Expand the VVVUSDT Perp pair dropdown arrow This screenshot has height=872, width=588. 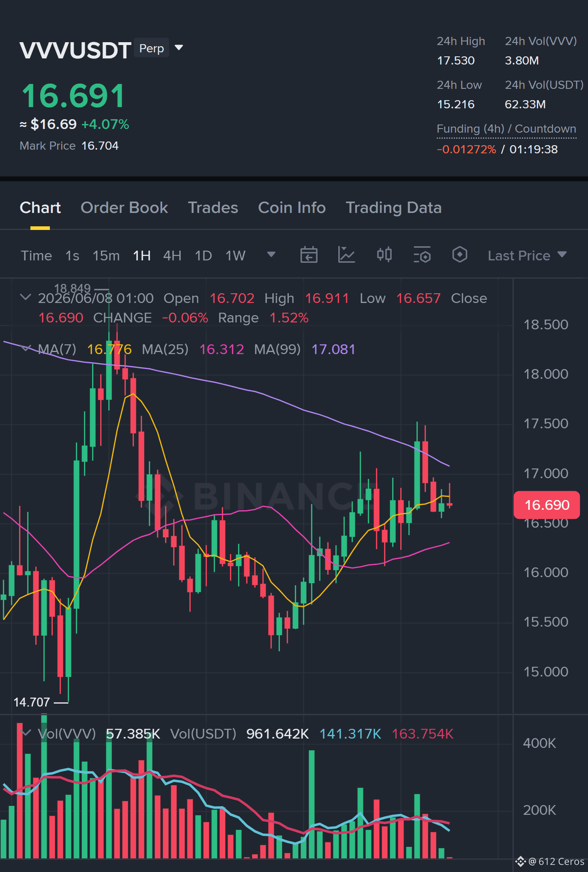tap(179, 48)
